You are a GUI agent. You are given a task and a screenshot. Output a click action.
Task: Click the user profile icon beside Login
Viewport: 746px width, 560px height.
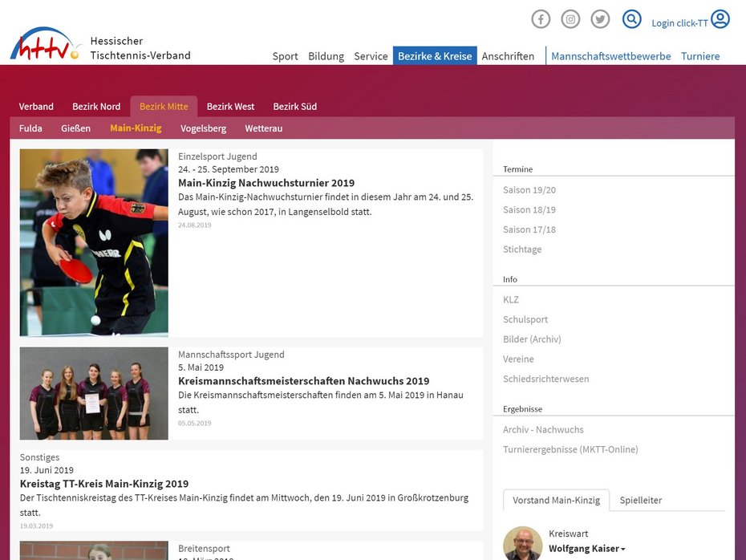[x=720, y=19]
